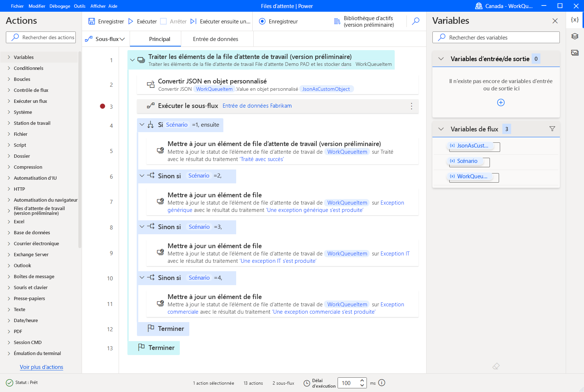Collapse Variables d'entrée/de sortie section
This screenshot has height=392, width=584.
[x=441, y=59]
